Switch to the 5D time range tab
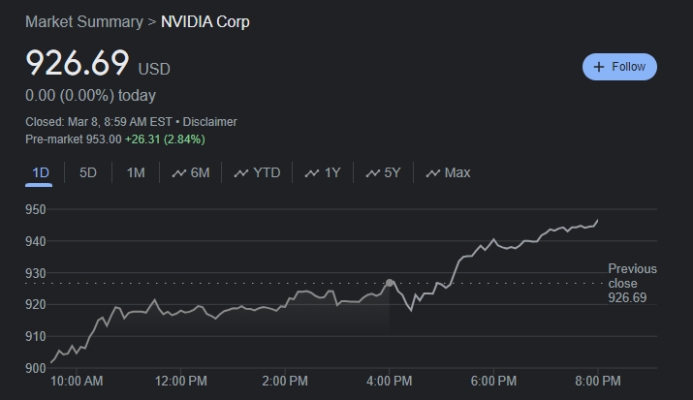Viewport: 693px width, 400px height. (88, 172)
